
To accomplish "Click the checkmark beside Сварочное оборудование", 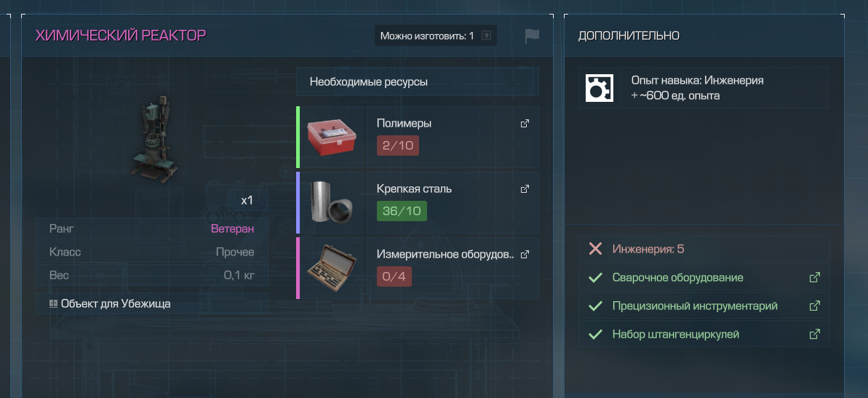I will click(596, 277).
